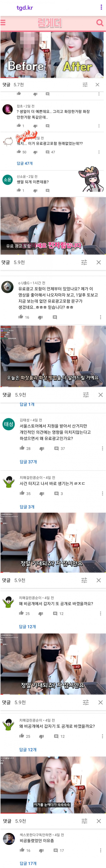
Task: Open the hamburger menu in pink header
Action: click(3, 23)
